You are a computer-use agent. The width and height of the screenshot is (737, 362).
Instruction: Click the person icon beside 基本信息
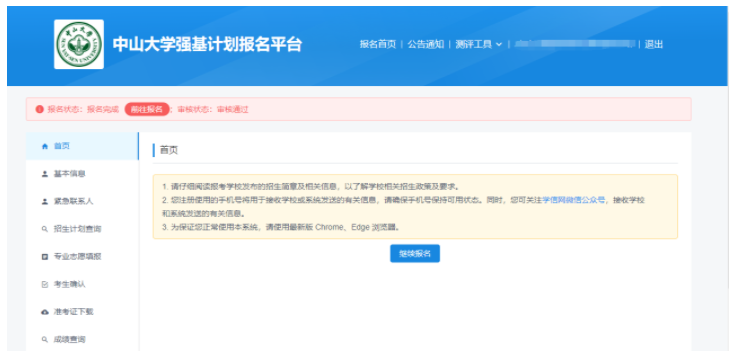click(x=45, y=174)
